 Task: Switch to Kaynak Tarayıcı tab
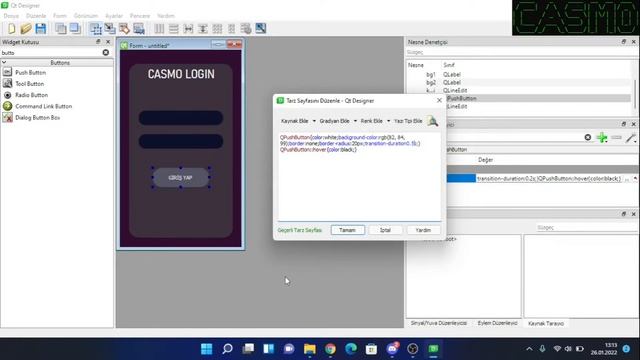546,323
